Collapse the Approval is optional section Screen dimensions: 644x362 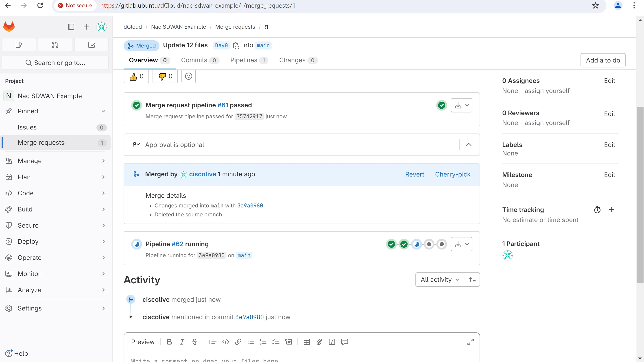pos(469,145)
